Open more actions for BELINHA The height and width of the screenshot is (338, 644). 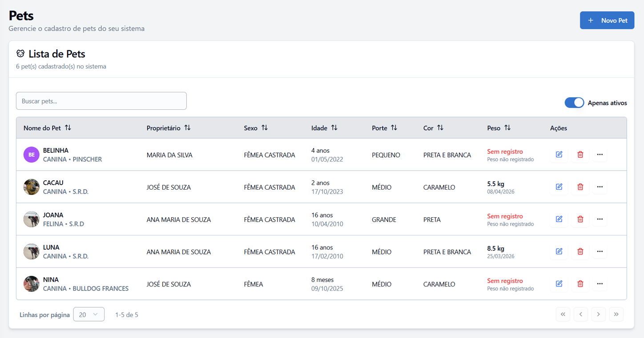(x=600, y=155)
